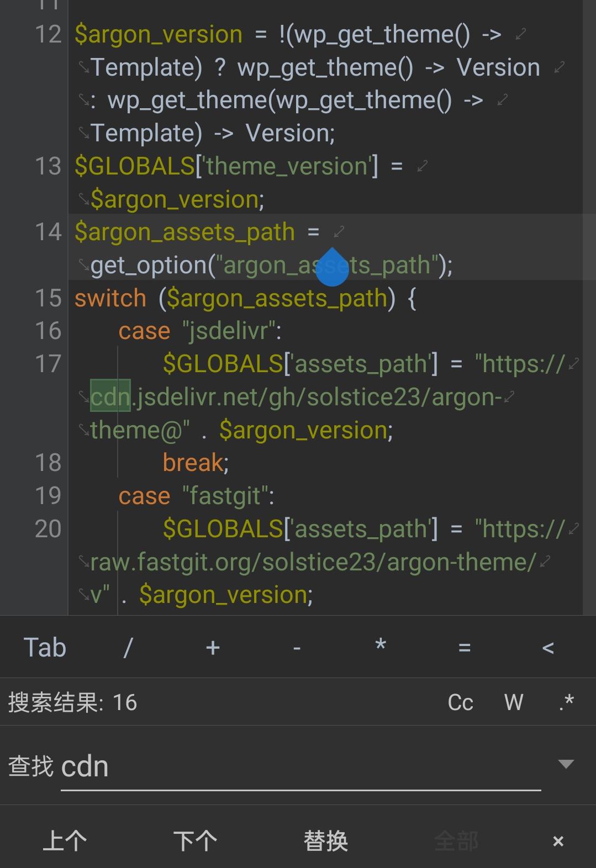Tap line number 15 in the gutter
596x868 pixels.
click(x=48, y=298)
